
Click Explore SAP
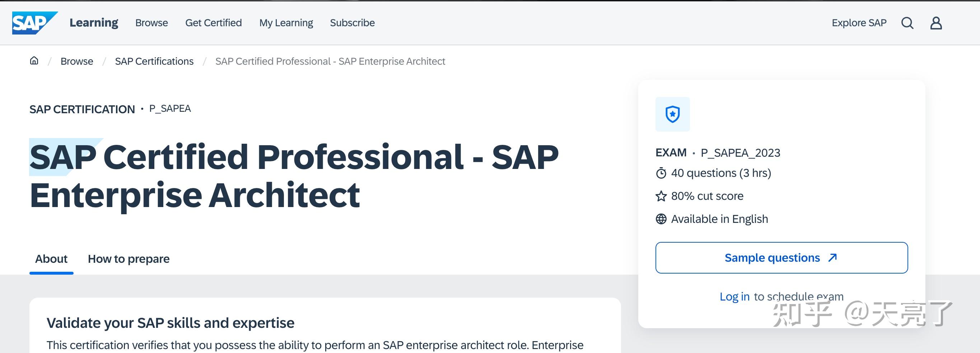coord(859,23)
